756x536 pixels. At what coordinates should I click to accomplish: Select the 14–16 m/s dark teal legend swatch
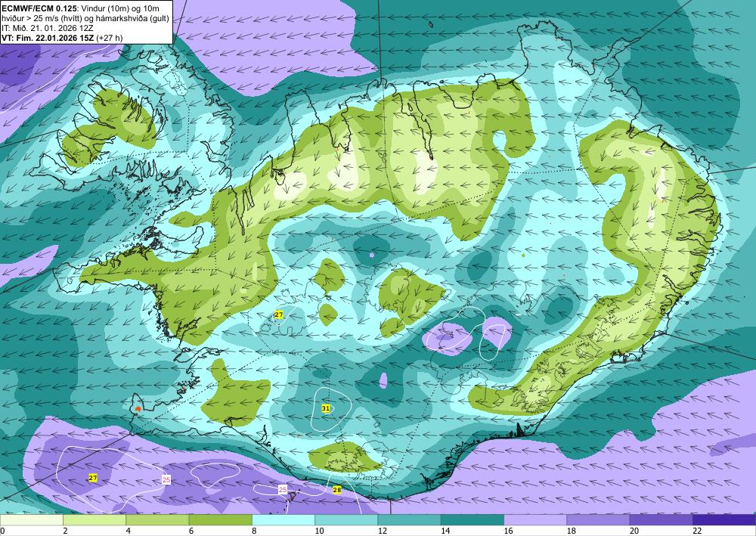(472, 519)
